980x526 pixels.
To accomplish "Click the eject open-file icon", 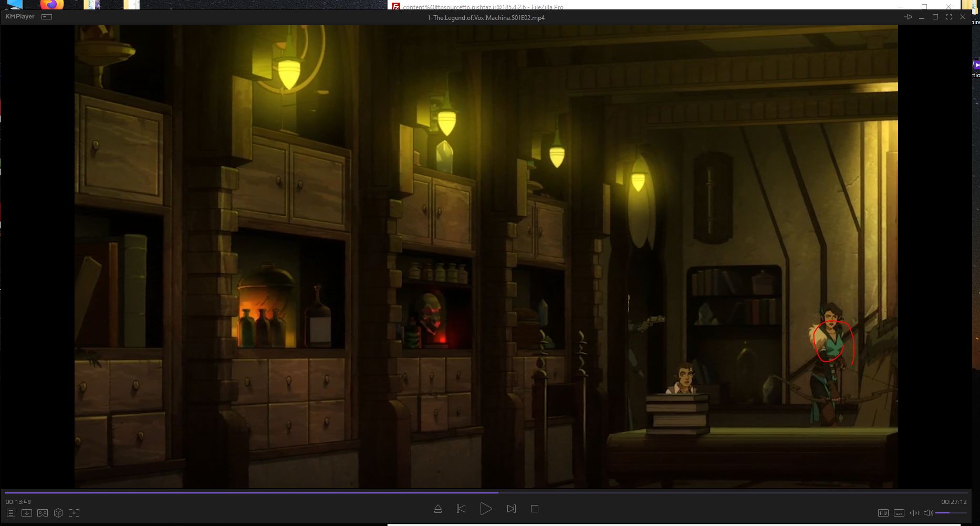I will [x=438, y=509].
